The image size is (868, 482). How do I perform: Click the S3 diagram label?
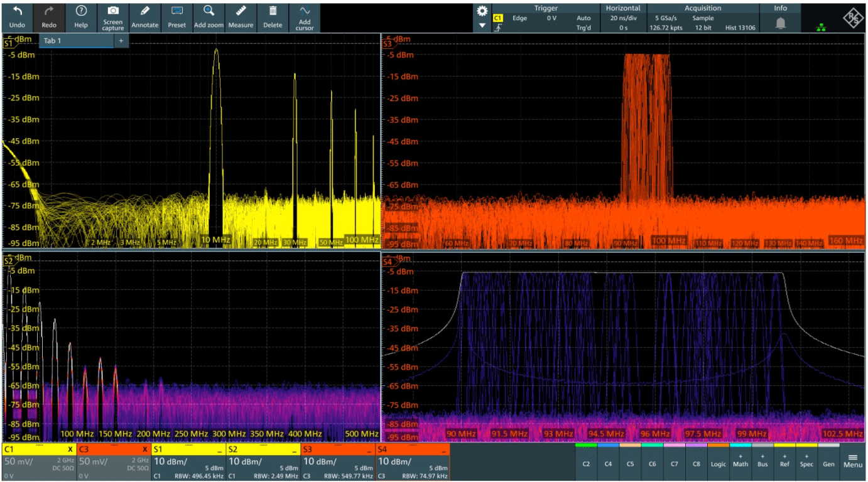coord(388,45)
